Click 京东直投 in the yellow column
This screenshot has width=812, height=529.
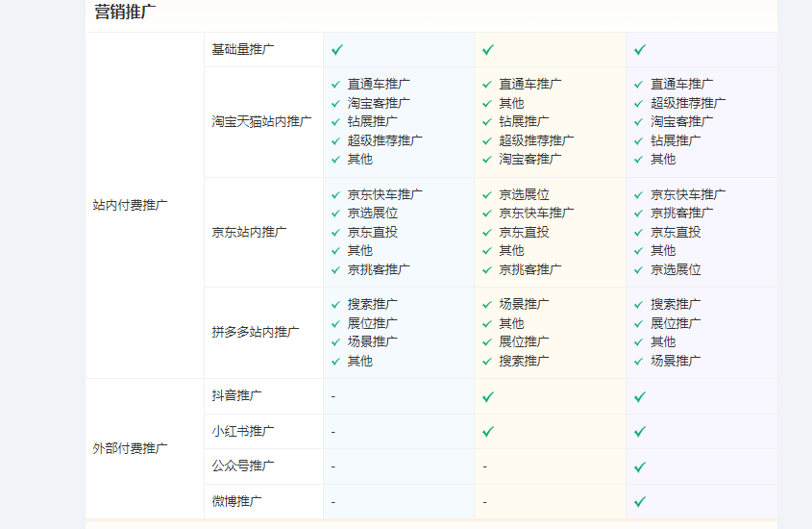pyautogui.click(x=524, y=232)
